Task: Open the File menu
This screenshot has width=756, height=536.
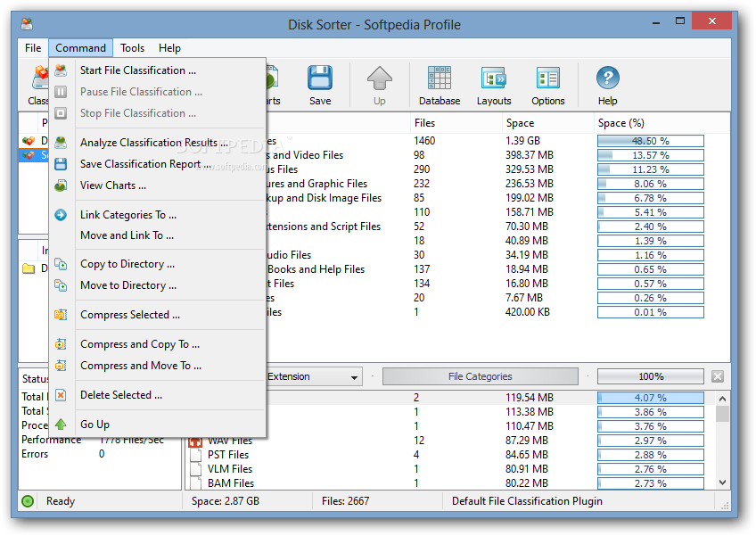Action: tap(33, 48)
